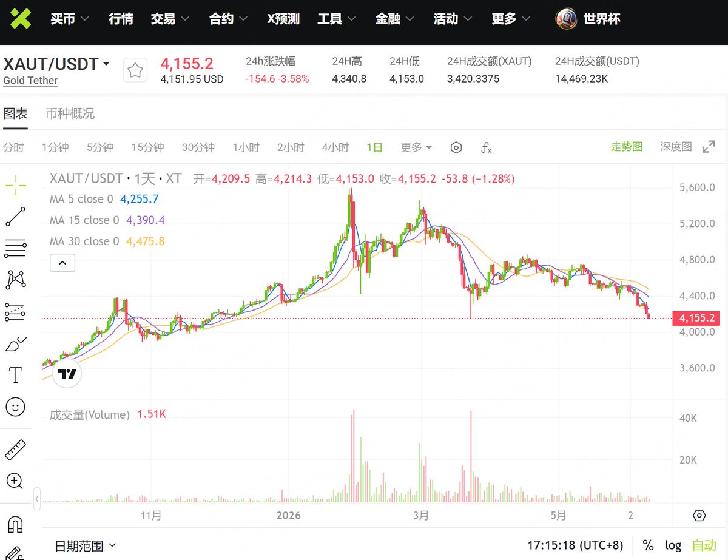This screenshot has height=560, width=728.
Task: Select the brush drawing tool
Action: pyautogui.click(x=15, y=343)
